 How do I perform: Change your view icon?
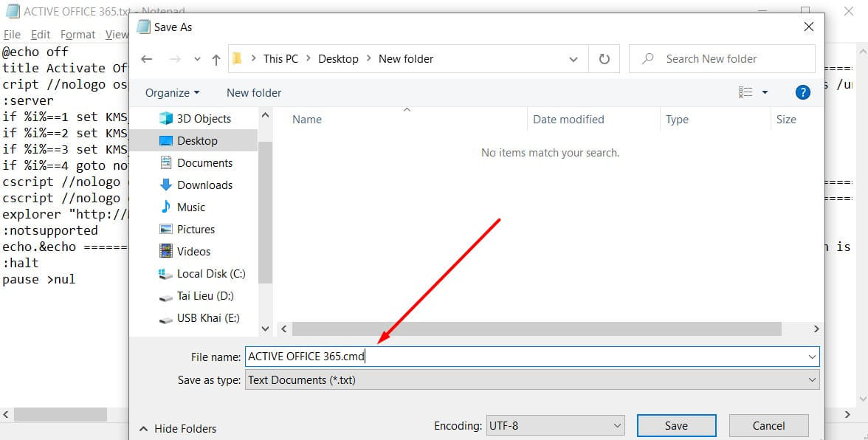coord(745,92)
